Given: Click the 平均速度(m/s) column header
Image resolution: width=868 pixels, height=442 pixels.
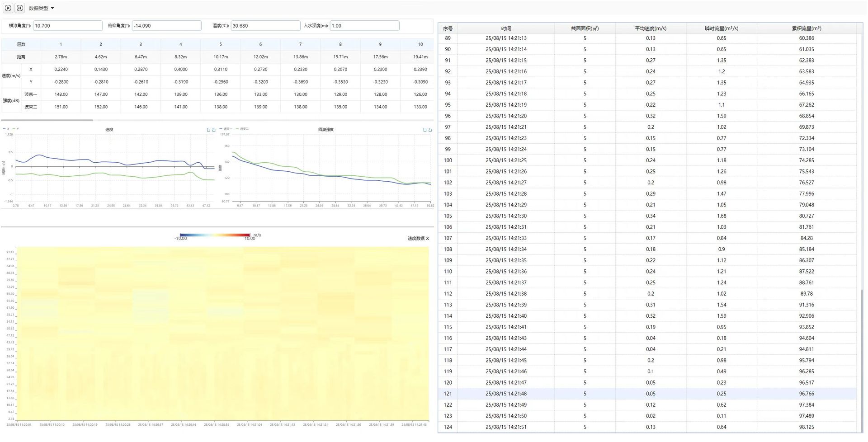Looking at the screenshot, I should point(650,28).
